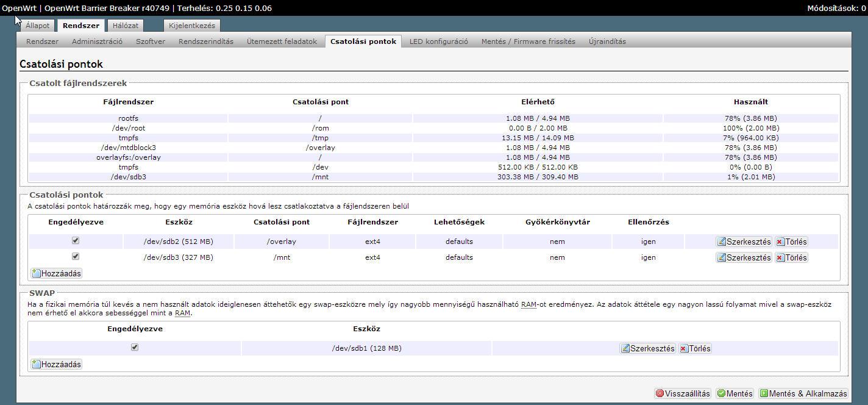
Task: Open the Rendszer sub-tab
Action: [43, 41]
